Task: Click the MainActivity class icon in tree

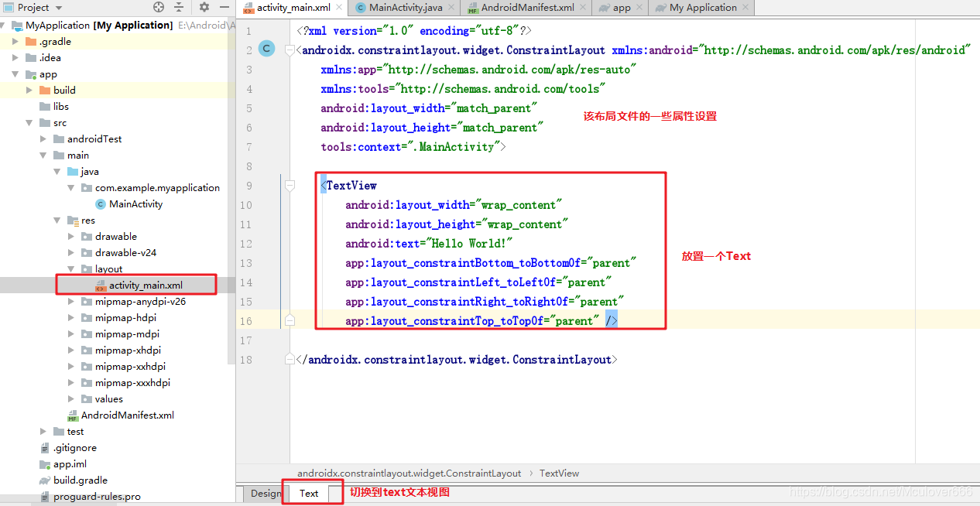Action: pyautogui.click(x=101, y=204)
